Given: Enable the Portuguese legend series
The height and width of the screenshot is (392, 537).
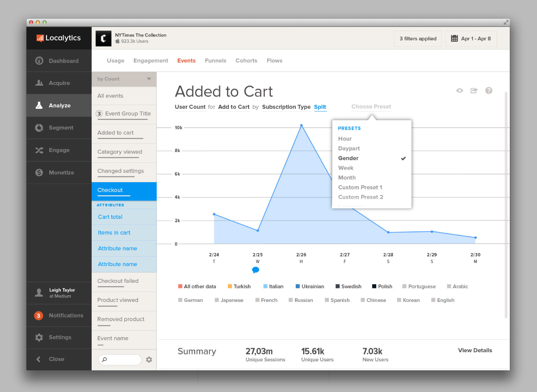Looking at the screenshot, I should click(419, 287).
